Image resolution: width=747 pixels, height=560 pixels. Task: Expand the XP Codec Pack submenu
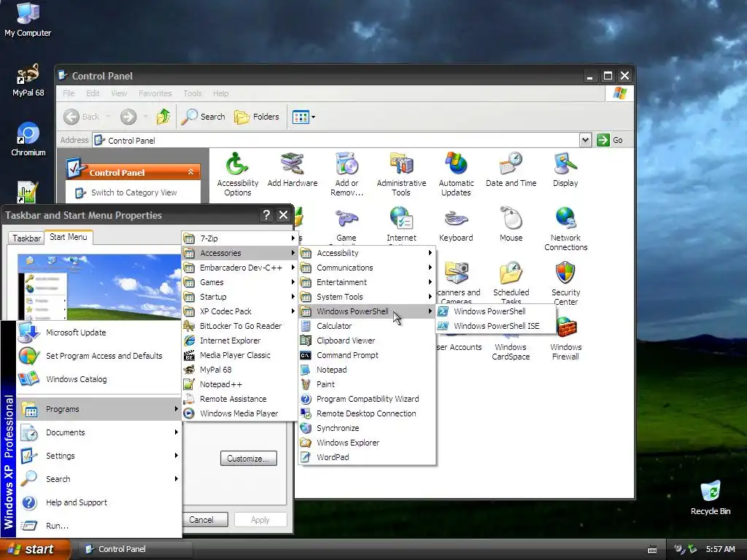[x=239, y=311]
